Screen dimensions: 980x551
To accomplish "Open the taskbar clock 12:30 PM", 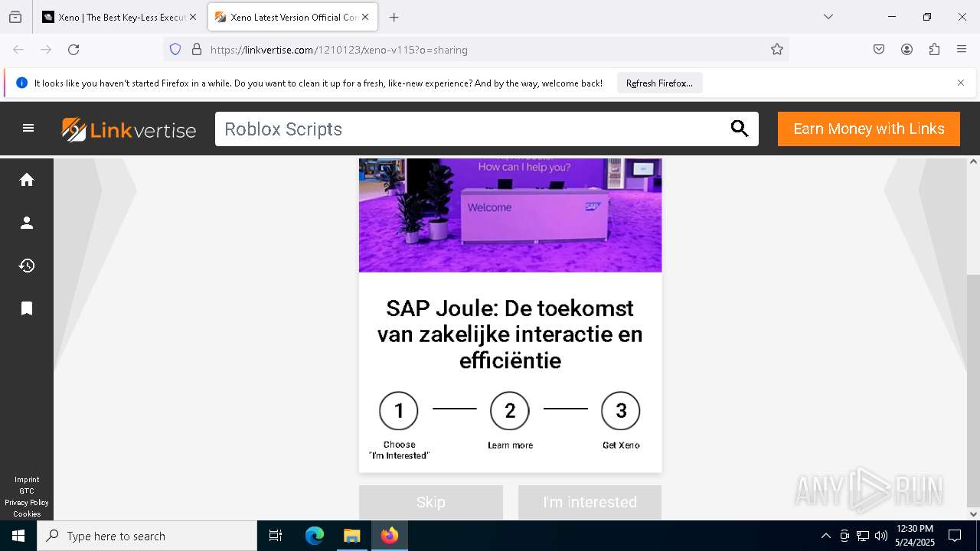I will pyautogui.click(x=915, y=536).
